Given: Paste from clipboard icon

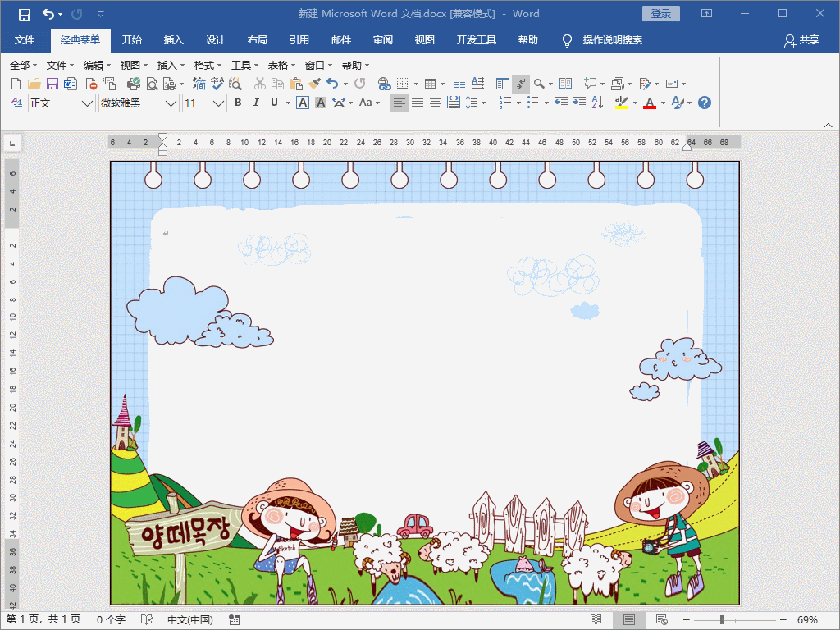Looking at the screenshot, I should click(x=295, y=84).
